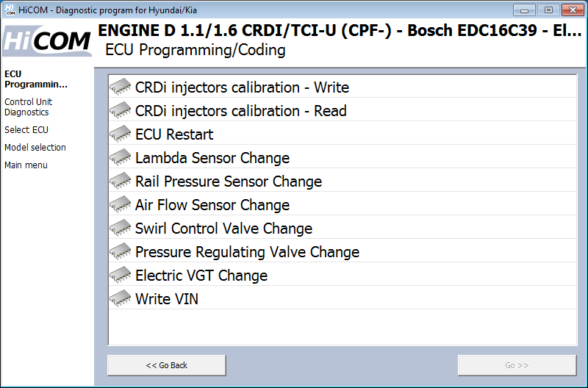This screenshot has height=388, width=588.
Task: Click chip icon next to CRDi calibration Read
Action: pyautogui.click(x=121, y=111)
